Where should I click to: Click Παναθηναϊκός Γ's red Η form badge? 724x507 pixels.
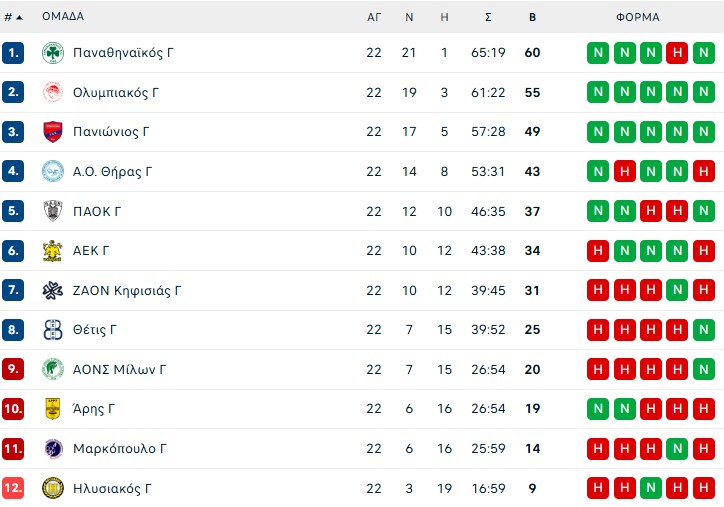[677, 53]
